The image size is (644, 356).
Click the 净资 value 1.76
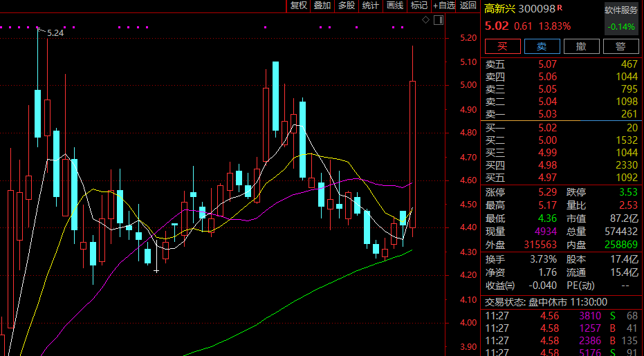(547, 272)
